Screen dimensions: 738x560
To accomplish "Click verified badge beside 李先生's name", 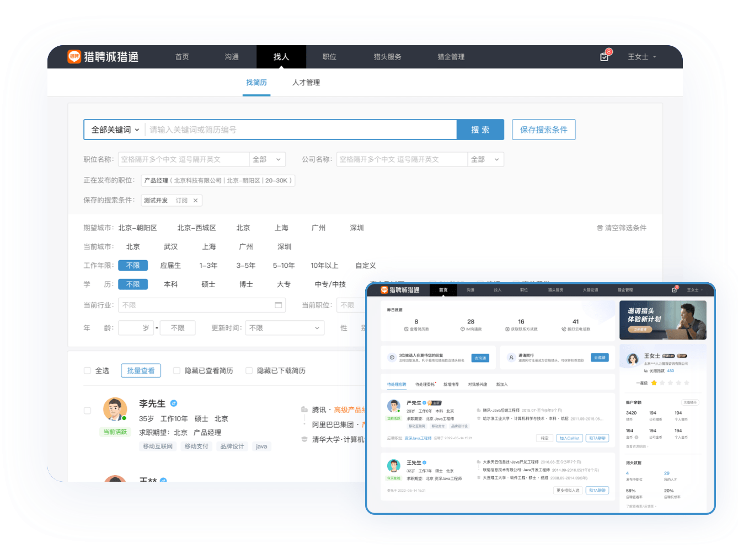I will [174, 403].
